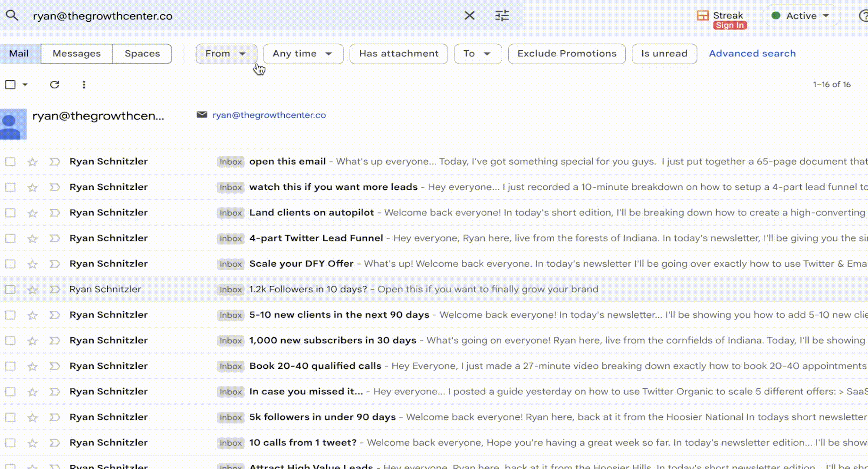Click the search magnifier icon
The image size is (868, 469).
(12, 16)
